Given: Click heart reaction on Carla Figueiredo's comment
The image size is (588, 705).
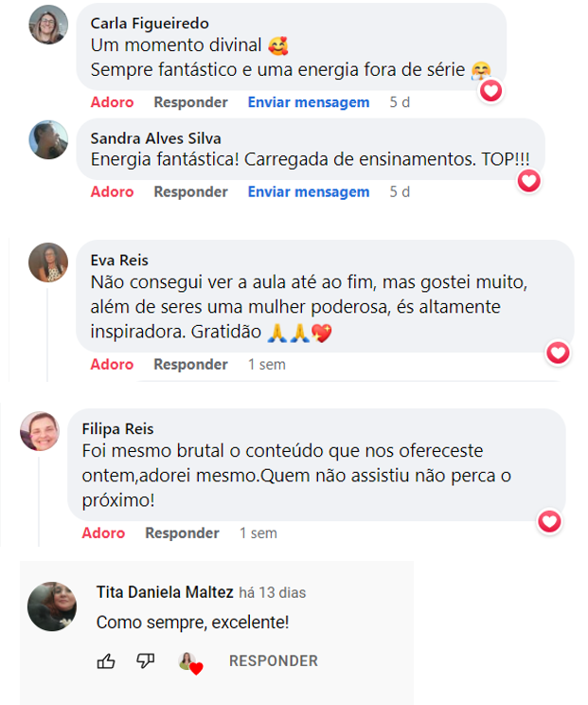Looking at the screenshot, I should (491, 91).
